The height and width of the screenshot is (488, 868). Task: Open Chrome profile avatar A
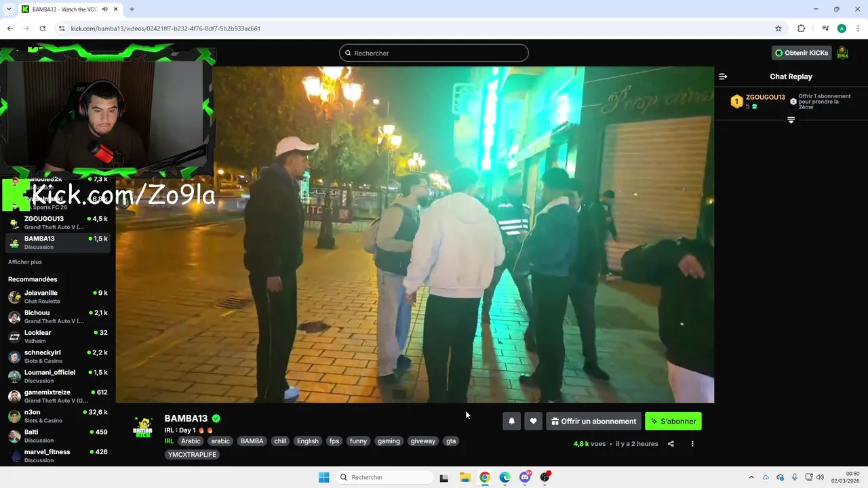(x=842, y=28)
